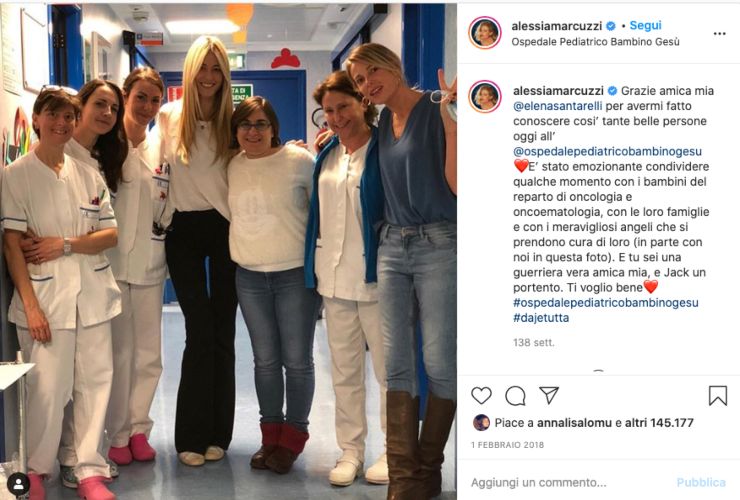
Task: Open #dajetutta hashtag
Action: tap(541, 318)
